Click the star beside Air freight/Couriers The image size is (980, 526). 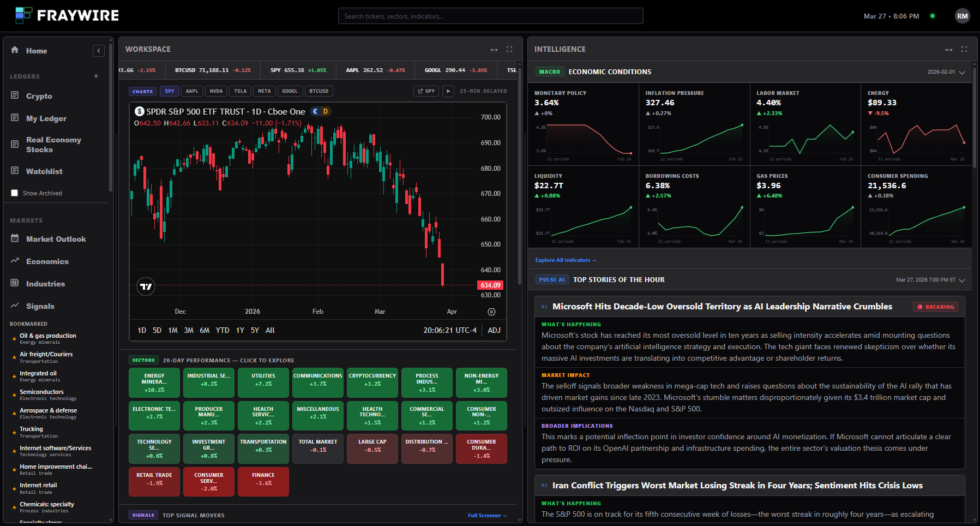click(14, 357)
